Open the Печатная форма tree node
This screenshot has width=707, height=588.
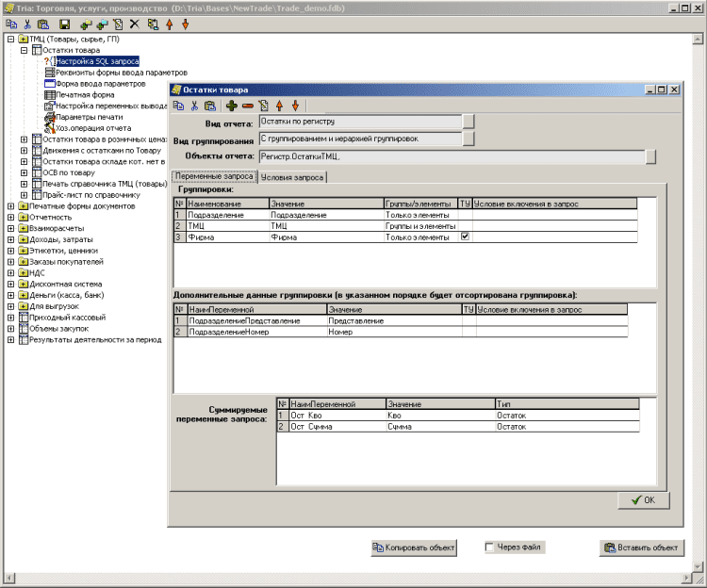tap(85, 94)
